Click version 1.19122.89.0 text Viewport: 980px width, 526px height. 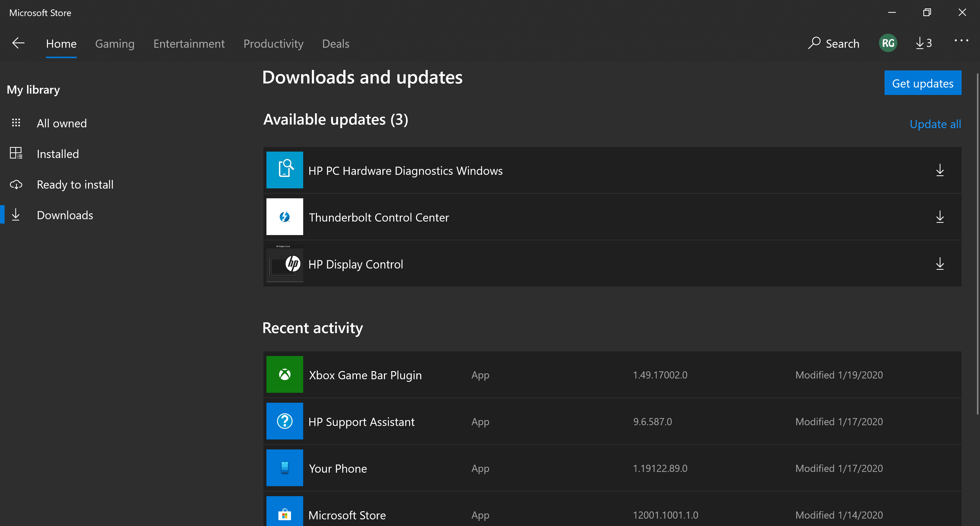pos(660,469)
